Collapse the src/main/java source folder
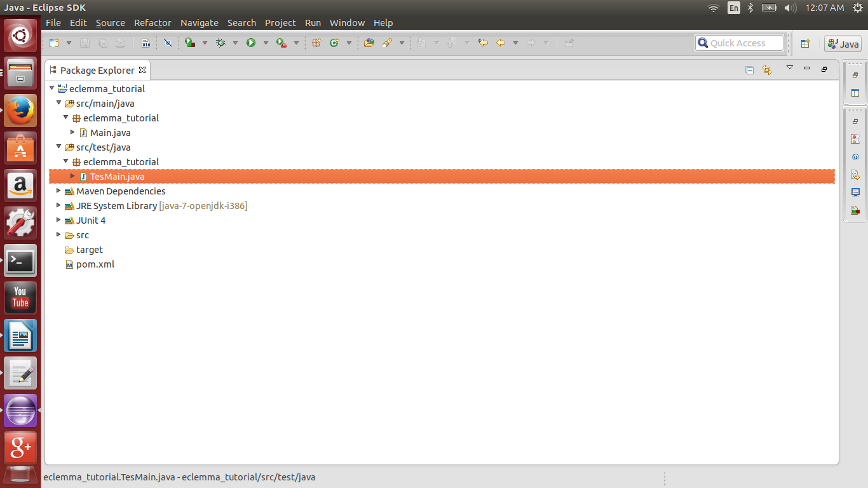The width and height of the screenshot is (868, 488). tap(58, 103)
